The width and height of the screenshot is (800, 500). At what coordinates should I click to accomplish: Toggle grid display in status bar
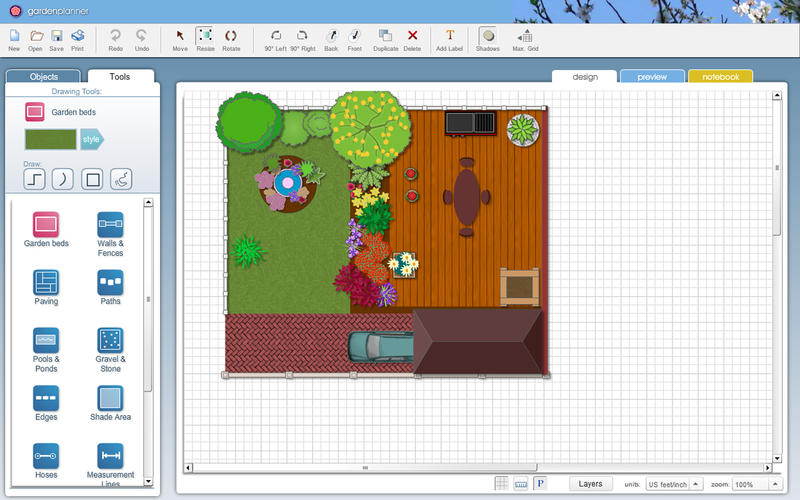502,484
